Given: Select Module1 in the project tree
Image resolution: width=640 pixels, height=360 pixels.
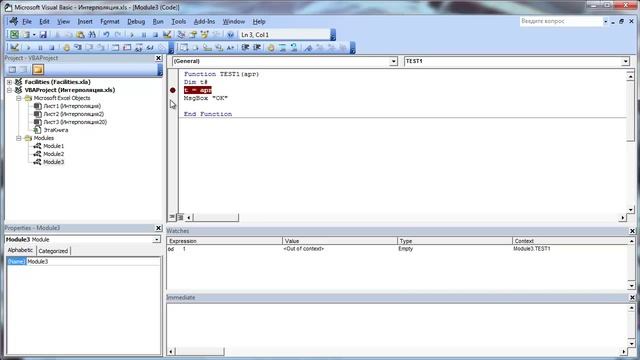Looking at the screenshot, I should click(53, 146).
